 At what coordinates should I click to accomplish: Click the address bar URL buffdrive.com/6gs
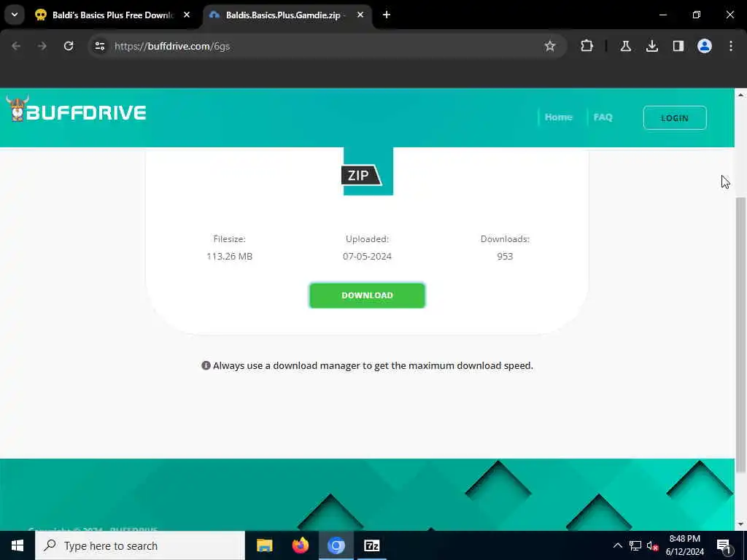172,46
